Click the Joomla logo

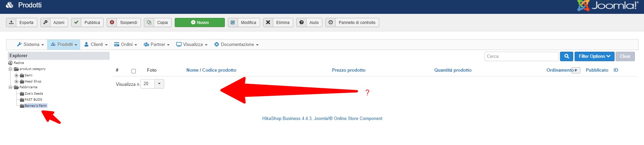click(x=608, y=5)
